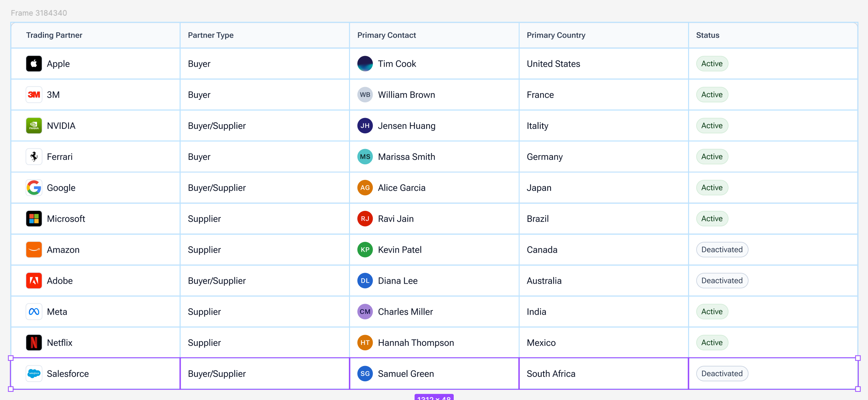868x400 pixels.
Task: Click Tim Cook's avatar image
Action: point(365,64)
